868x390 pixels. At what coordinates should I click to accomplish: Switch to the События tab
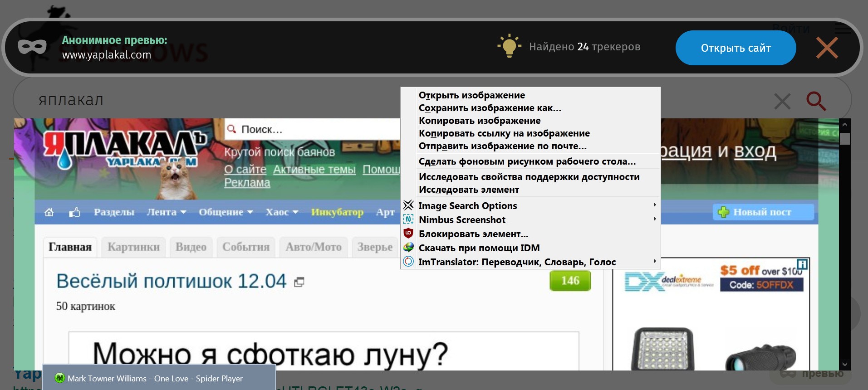click(245, 247)
